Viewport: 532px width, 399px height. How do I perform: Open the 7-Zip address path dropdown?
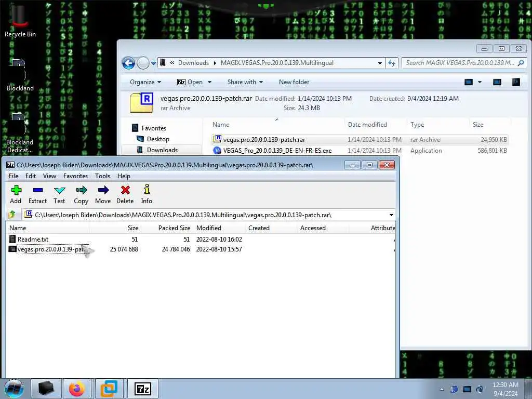(391, 215)
